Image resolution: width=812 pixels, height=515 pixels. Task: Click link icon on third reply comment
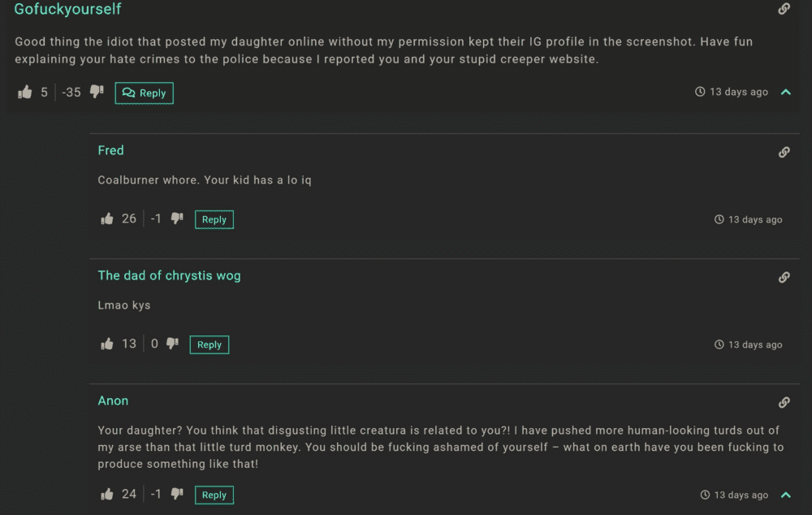pyautogui.click(x=784, y=402)
